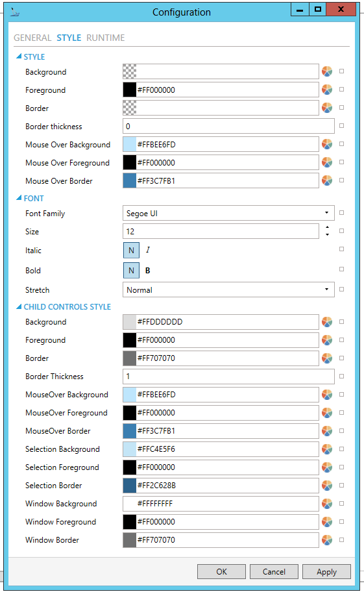Click the Mouse Over Background color swatch

(130, 144)
